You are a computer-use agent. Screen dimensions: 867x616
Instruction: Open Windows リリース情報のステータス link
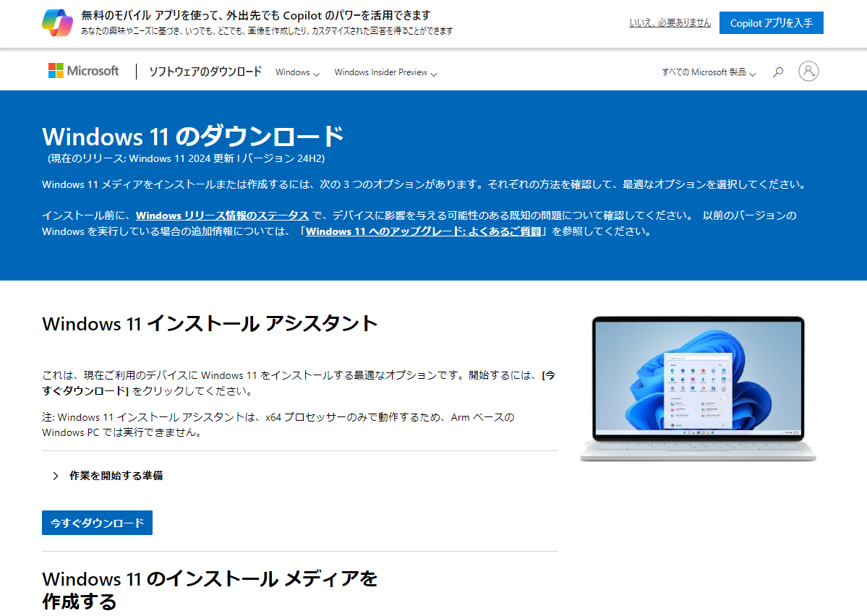tap(222, 215)
